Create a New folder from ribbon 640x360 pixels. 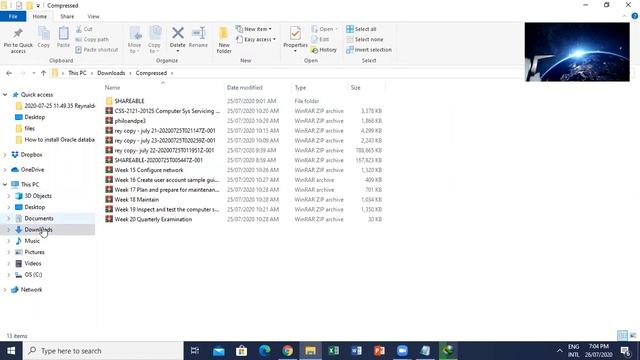coord(224,40)
